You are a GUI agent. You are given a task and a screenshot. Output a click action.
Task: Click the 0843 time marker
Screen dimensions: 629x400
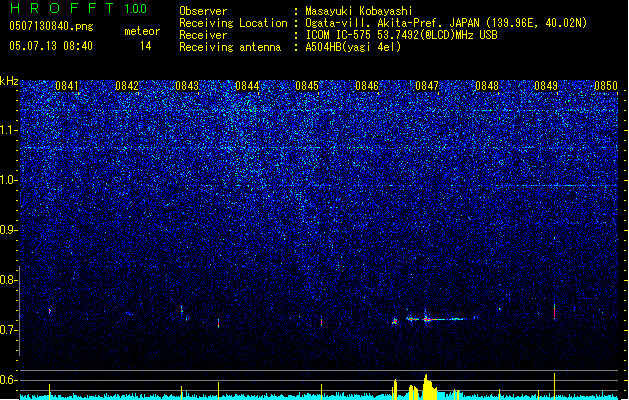coord(187,86)
